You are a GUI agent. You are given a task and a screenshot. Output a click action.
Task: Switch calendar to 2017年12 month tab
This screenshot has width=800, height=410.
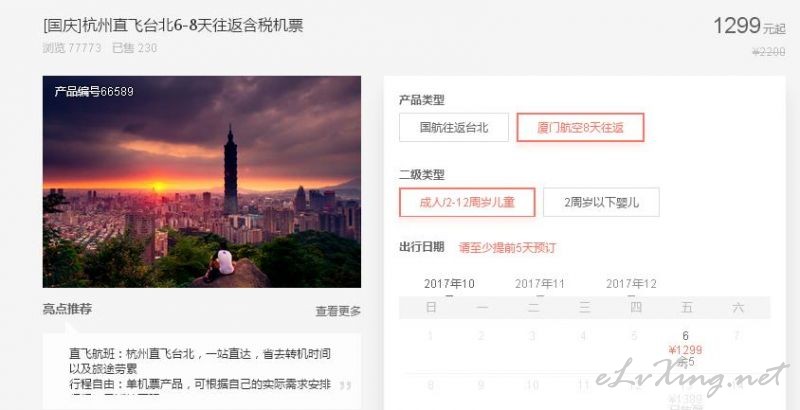pos(631,284)
